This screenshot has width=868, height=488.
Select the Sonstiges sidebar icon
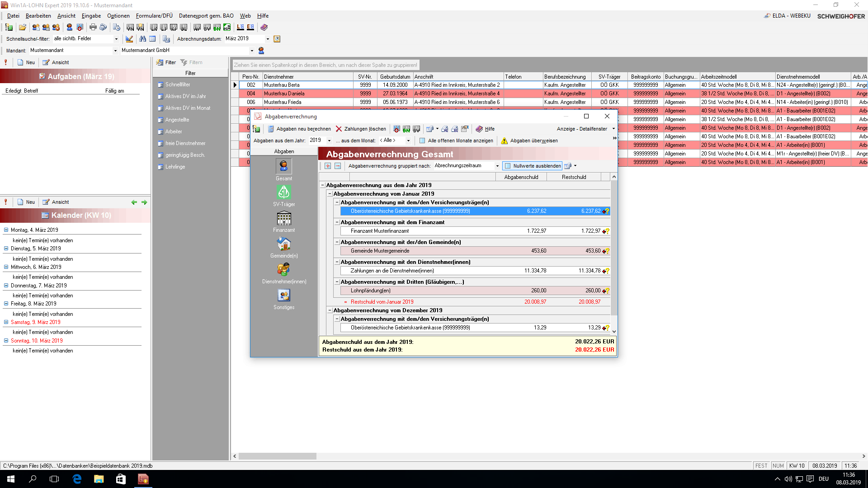point(284,296)
